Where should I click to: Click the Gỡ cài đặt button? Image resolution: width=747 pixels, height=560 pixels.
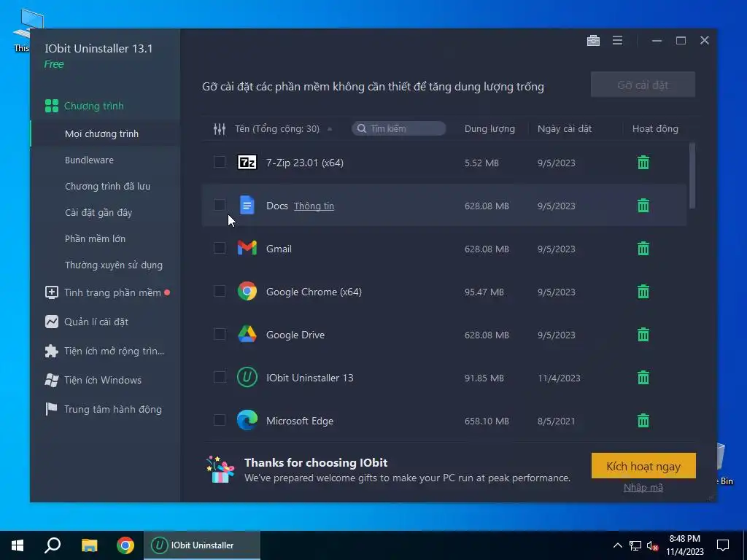(x=643, y=85)
